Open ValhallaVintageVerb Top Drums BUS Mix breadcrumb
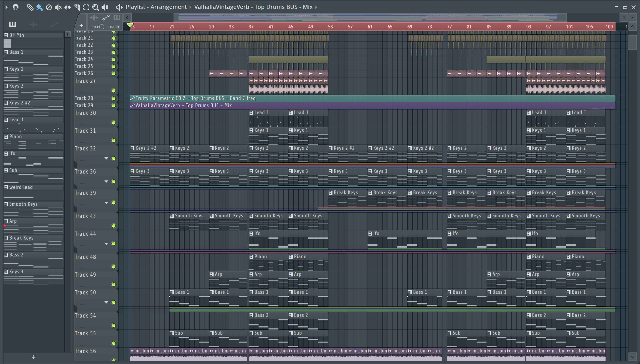The height and width of the screenshot is (364, 640). click(x=253, y=7)
